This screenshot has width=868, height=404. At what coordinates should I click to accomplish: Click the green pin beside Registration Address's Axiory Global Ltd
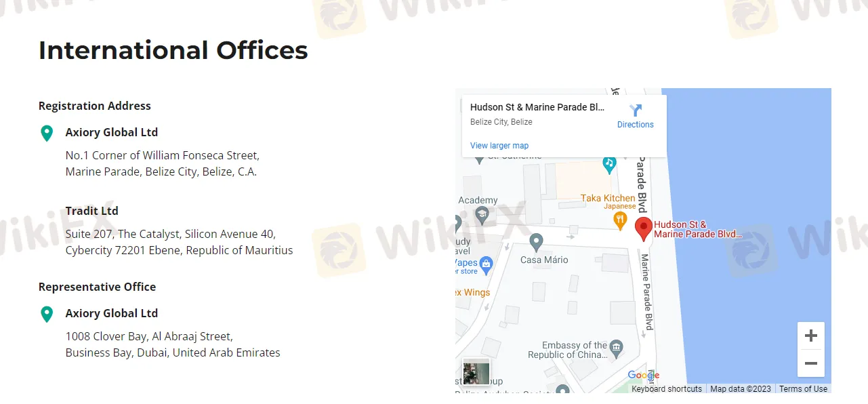(x=47, y=133)
